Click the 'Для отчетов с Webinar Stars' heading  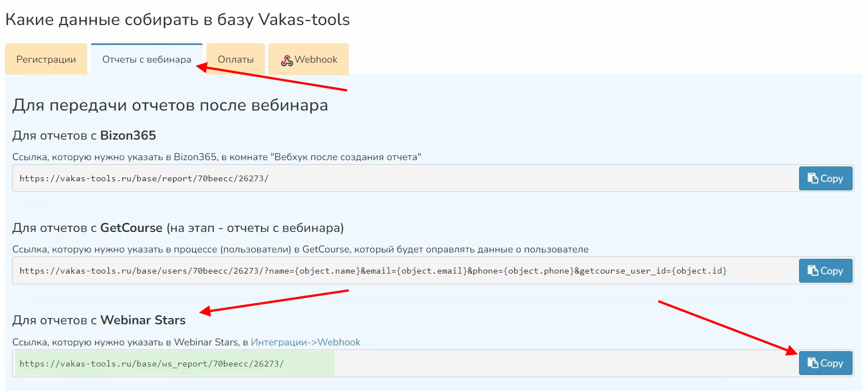[x=99, y=320]
